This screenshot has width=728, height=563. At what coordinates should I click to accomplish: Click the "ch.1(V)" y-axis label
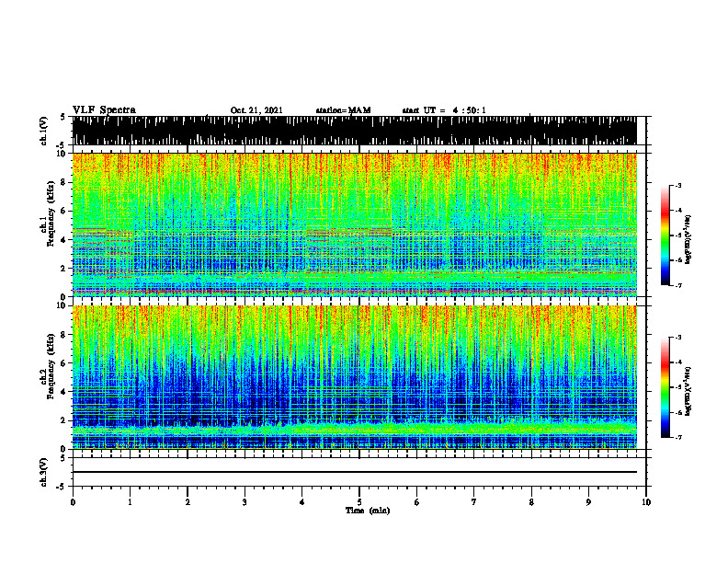pyautogui.click(x=43, y=131)
